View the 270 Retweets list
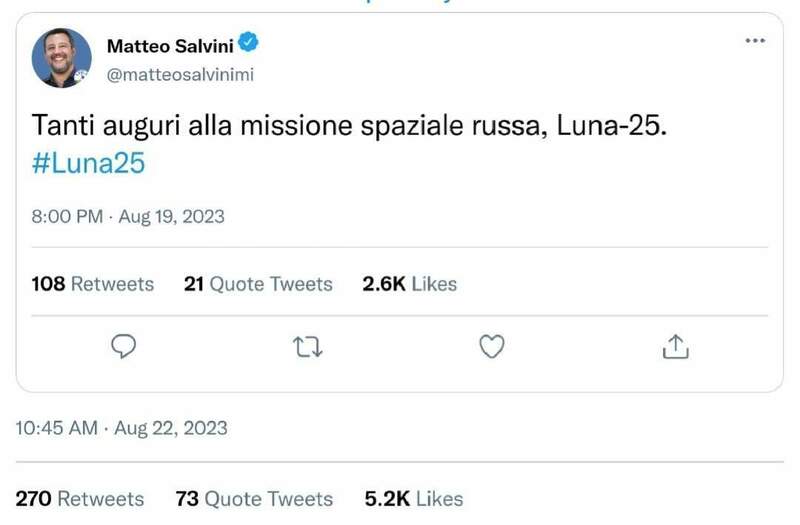 tap(80, 498)
